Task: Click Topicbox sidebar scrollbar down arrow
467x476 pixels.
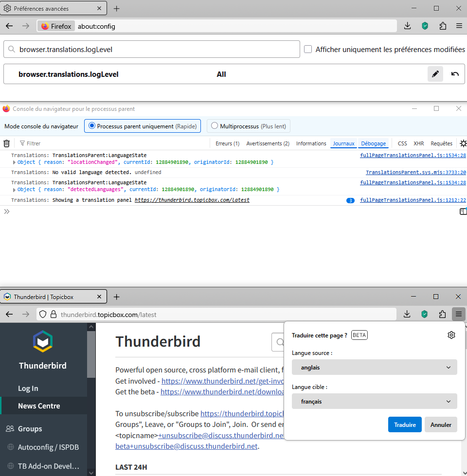Action: click(91, 473)
